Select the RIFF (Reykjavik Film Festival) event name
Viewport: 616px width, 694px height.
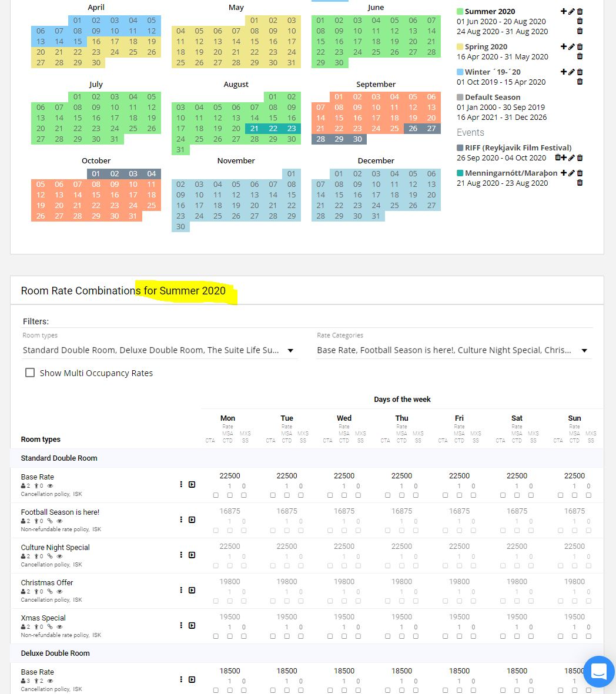click(518, 147)
